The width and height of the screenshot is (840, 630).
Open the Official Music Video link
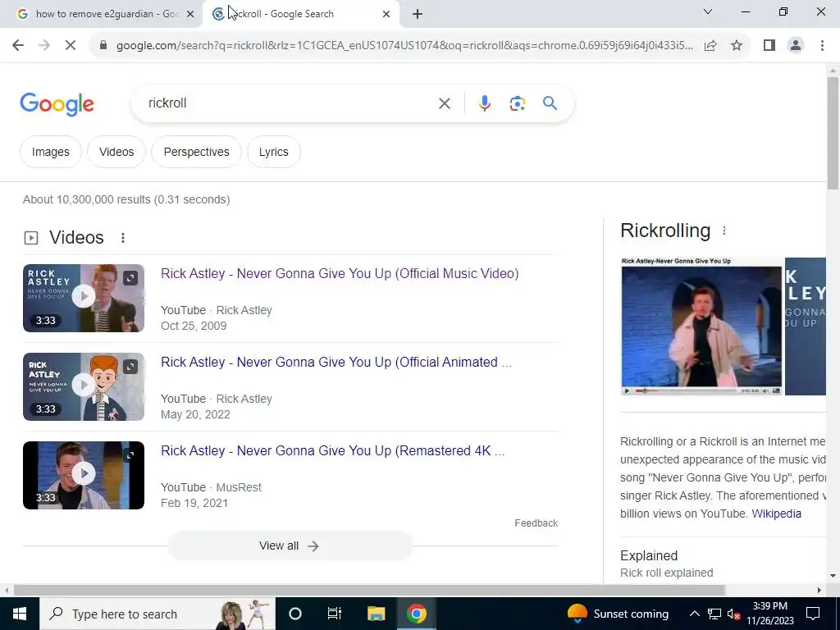click(x=340, y=274)
